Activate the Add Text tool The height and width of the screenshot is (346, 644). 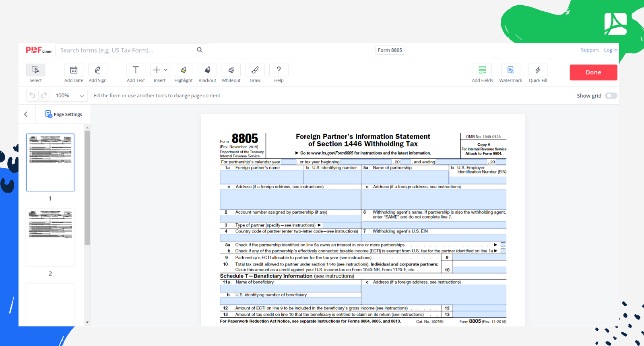click(136, 73)
